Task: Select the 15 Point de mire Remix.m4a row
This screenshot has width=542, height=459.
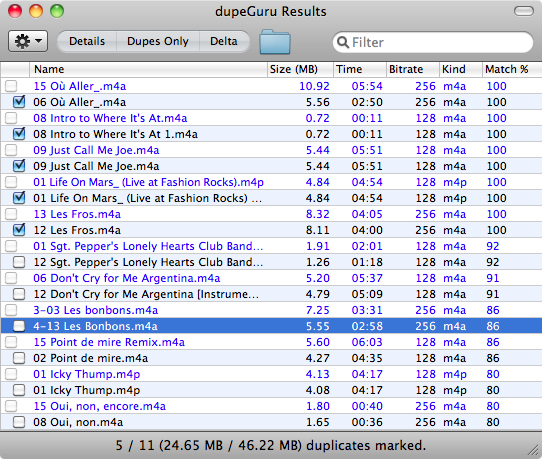Action: [x=271, y=342]
